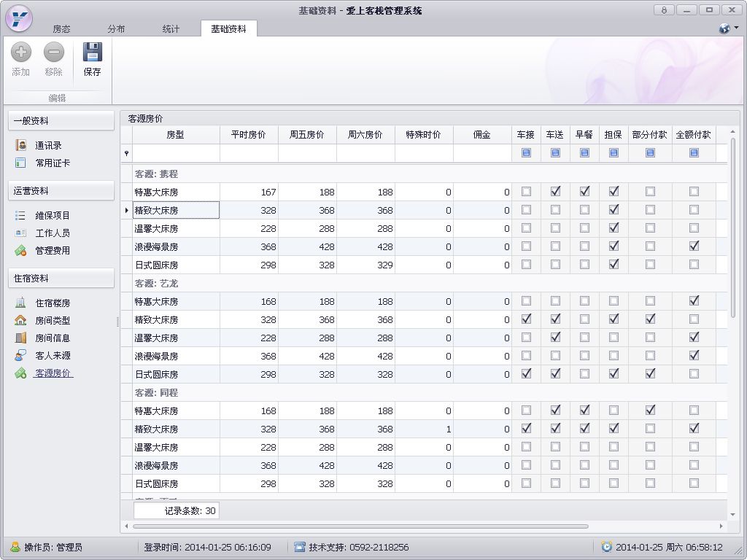Toggle the 全额付款 filter row checkbox

tap(694, 153)
